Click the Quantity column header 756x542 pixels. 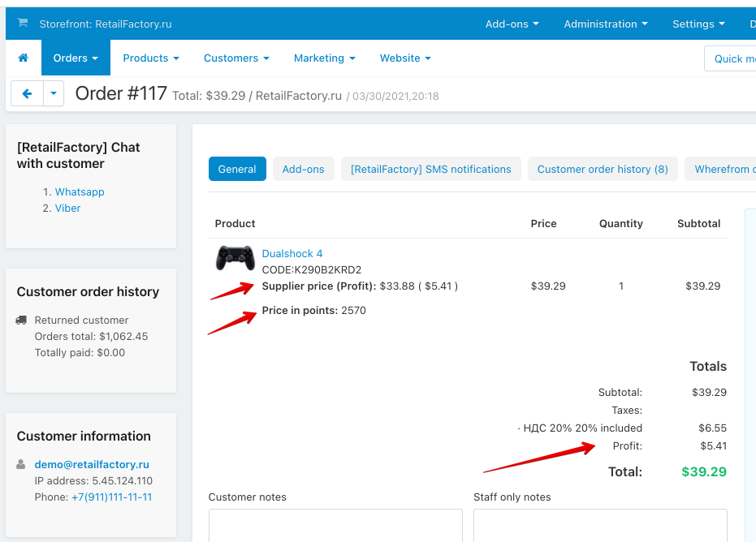tap(621, 224)
